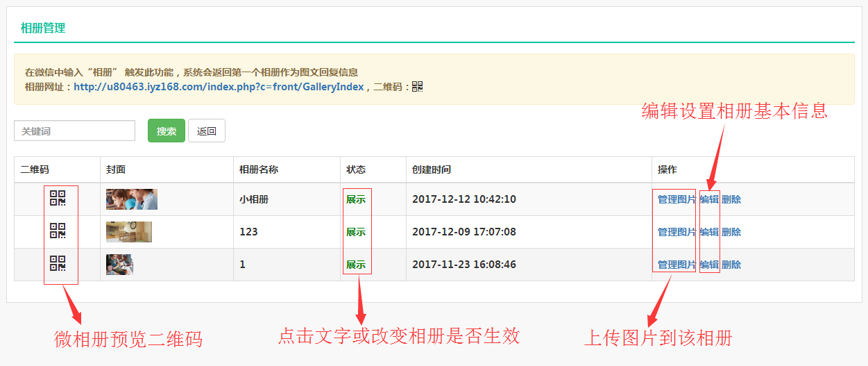Edit the album 小相册
The image size is (868, 366).
pyautogui.click(x=709, y=199)
